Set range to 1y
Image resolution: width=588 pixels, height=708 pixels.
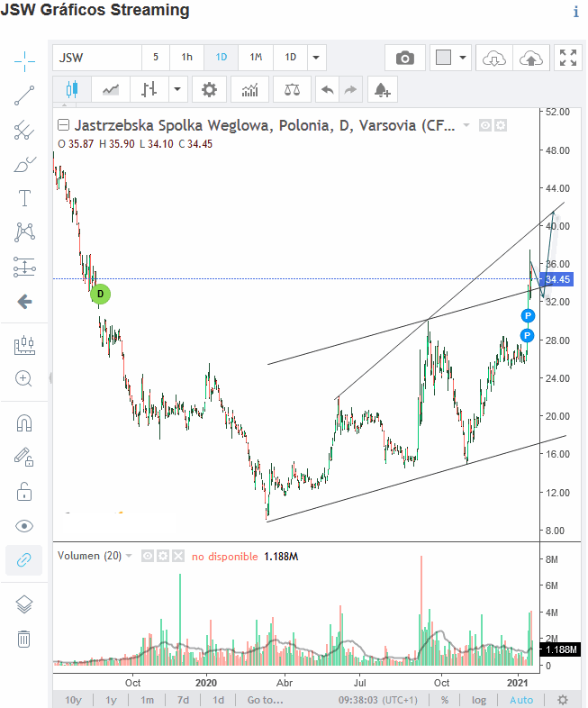point(111,700)
